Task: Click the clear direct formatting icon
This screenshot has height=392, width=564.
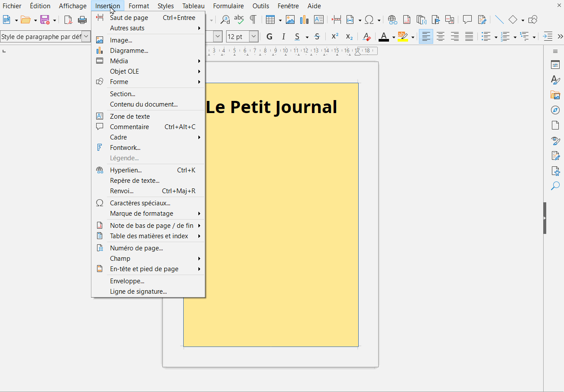Action: point(366,37)
